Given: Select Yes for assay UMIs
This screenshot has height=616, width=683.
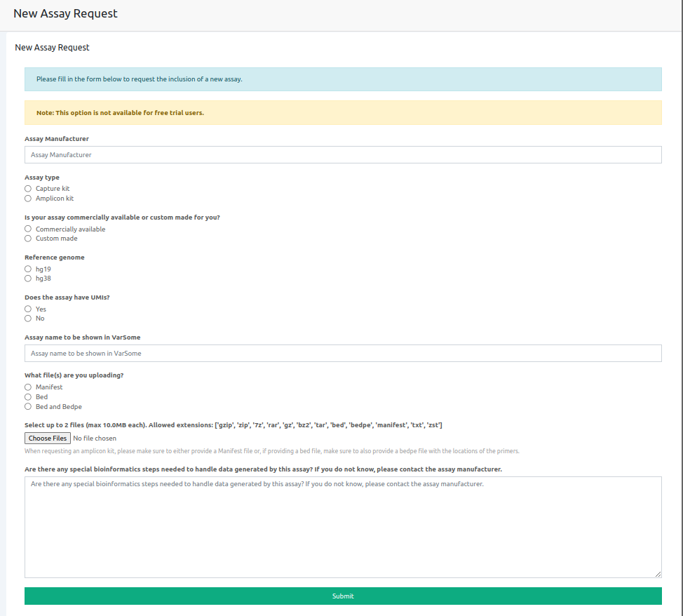Looking at the screenshot, I should (x=28, y=309).
